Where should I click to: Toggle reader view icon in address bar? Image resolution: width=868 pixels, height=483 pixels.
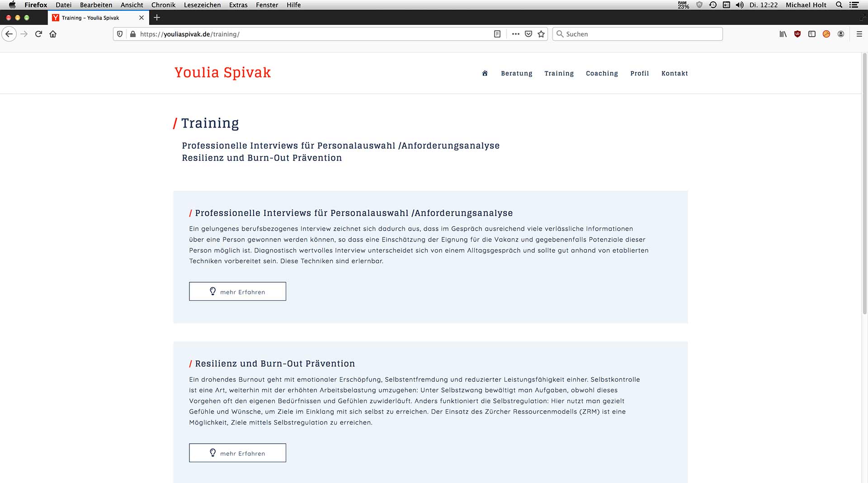tap(497, 34)
